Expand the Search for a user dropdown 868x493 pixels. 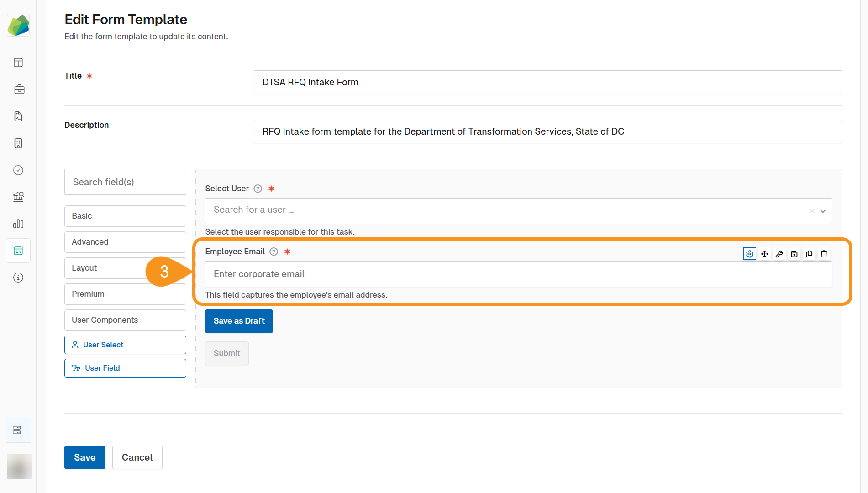(x=823, y=211)
